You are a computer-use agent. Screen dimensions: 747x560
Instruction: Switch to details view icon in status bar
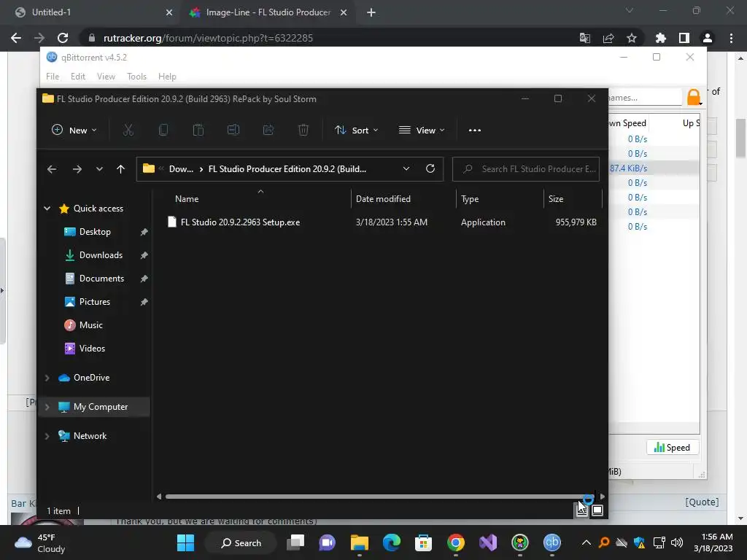[x=581, y=511]
